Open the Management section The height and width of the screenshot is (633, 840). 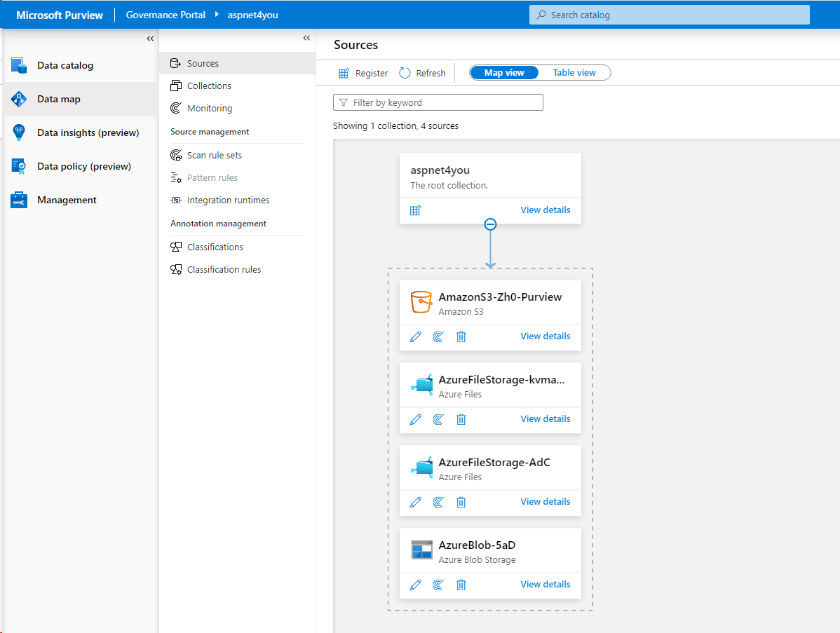(79, 200)
